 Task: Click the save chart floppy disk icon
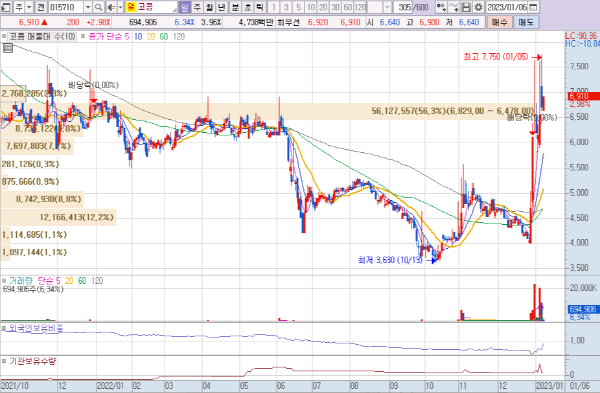tap(466, 7)
